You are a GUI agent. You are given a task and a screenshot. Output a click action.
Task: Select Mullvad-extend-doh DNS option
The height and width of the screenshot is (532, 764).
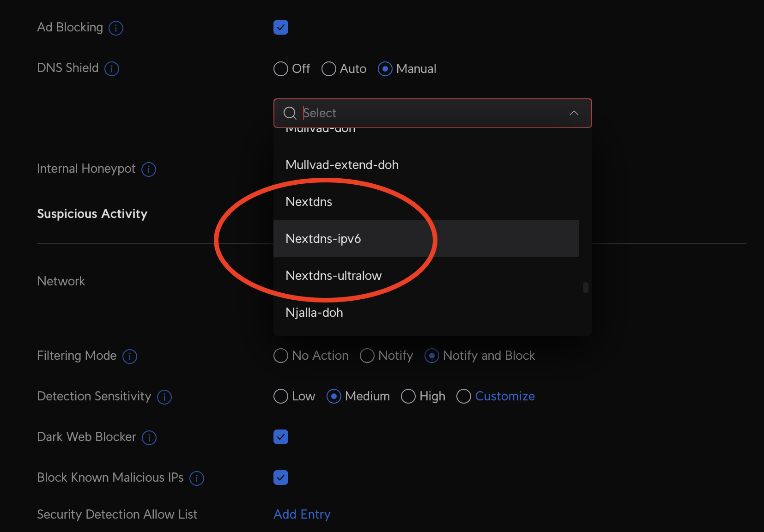tap(342, 165)
